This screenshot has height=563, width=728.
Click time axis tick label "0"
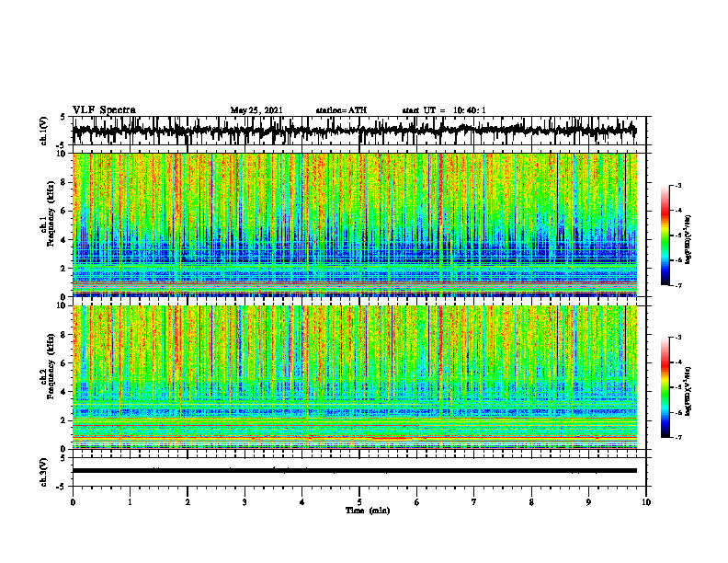[73, 502]
